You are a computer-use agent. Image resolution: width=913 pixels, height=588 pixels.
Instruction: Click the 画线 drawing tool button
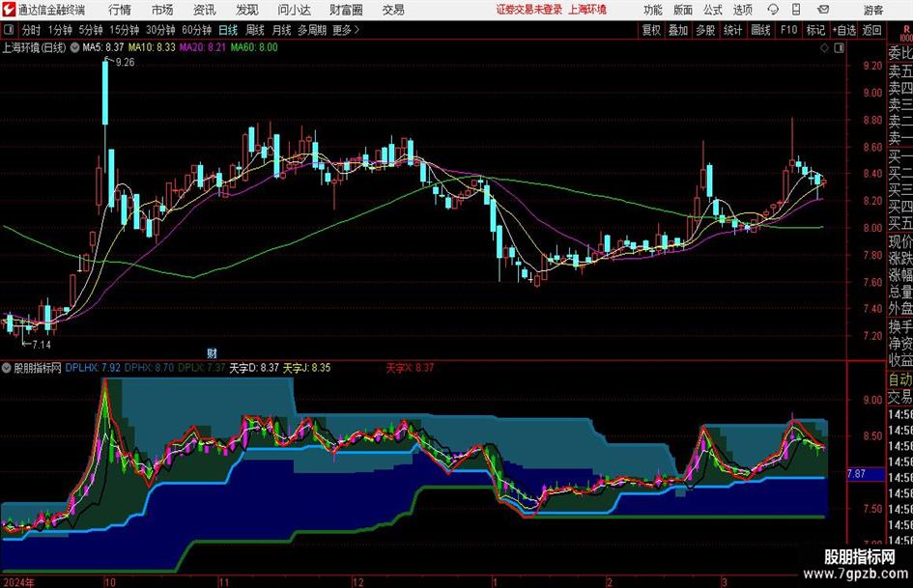pos(760,30)
